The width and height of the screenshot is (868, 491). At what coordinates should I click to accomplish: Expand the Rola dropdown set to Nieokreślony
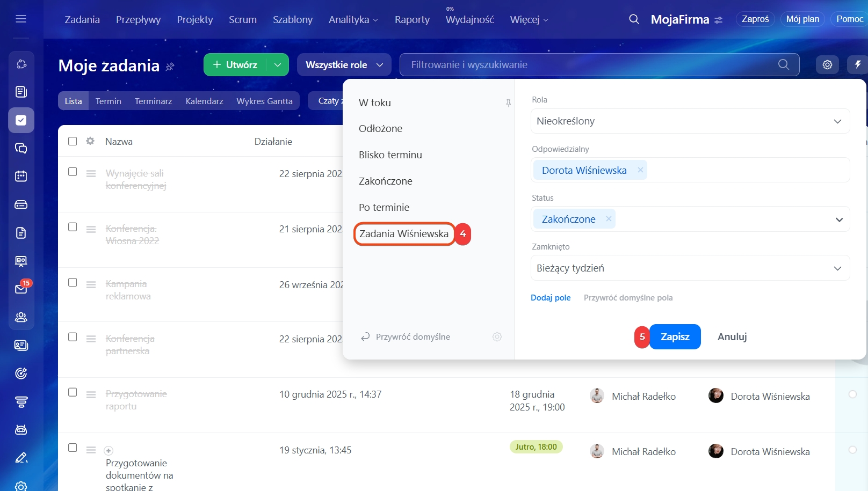690,121
